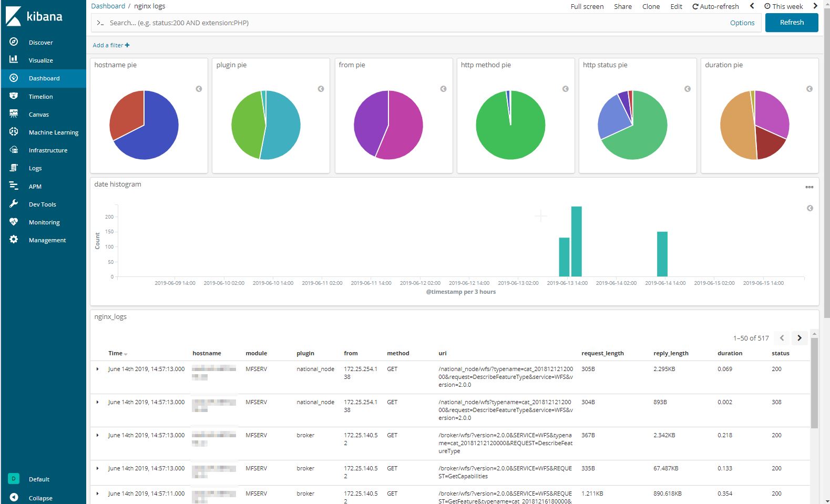Image resolution: width=830 pixels, height=504 pixels.
Task: Click the duration column header
Action: (x=730, y=353)
